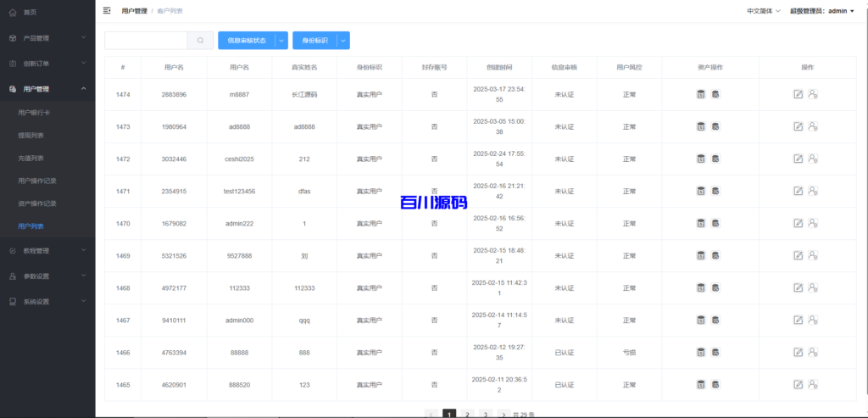Click timestamp 2025-03-05 15:00:38 cell
Viewport: 868px width, 418px height.
[499, 126]
